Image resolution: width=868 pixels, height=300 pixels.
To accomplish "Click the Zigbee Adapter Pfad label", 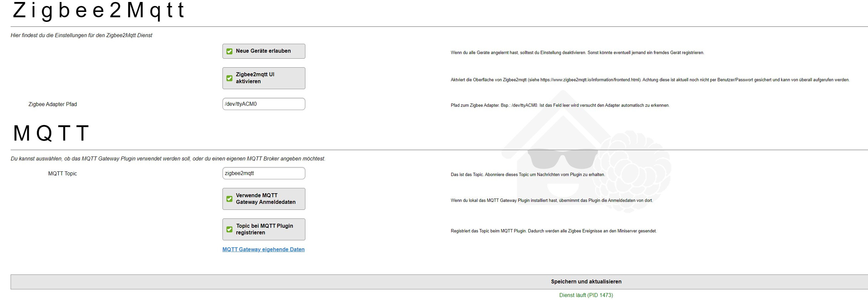I will tap(53, 104).
